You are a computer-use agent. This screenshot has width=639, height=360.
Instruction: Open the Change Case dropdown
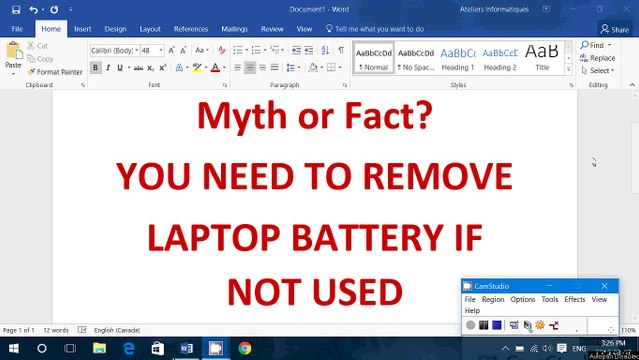pyautogui.click(x=202, y=50)
